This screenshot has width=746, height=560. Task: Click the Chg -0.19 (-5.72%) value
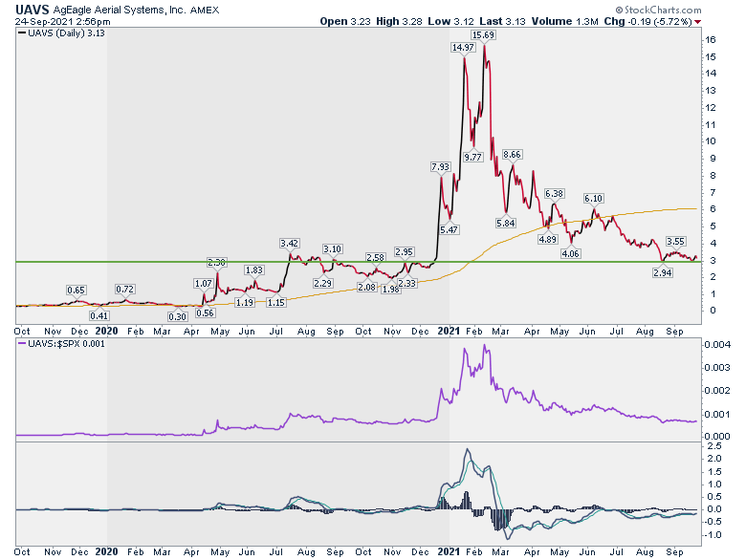648,21
